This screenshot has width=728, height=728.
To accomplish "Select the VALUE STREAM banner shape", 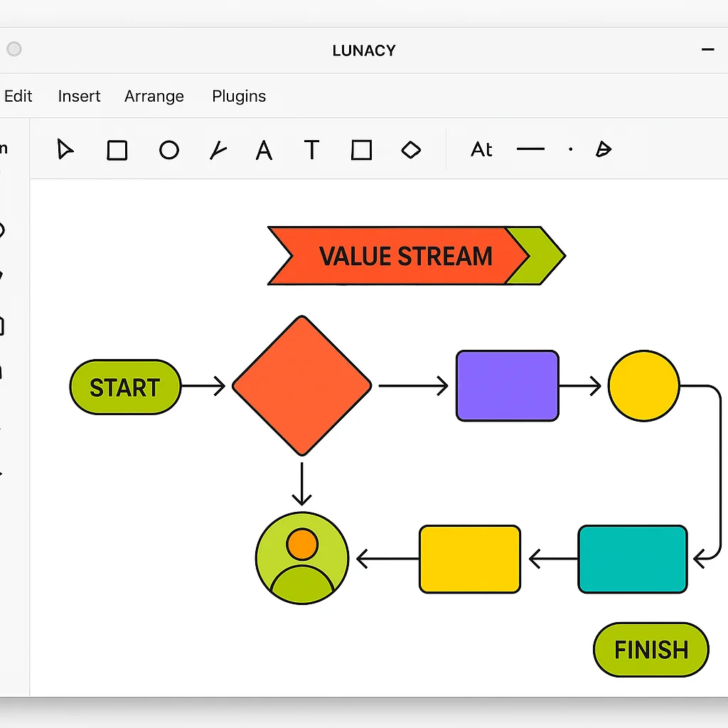I will [405, 256].
